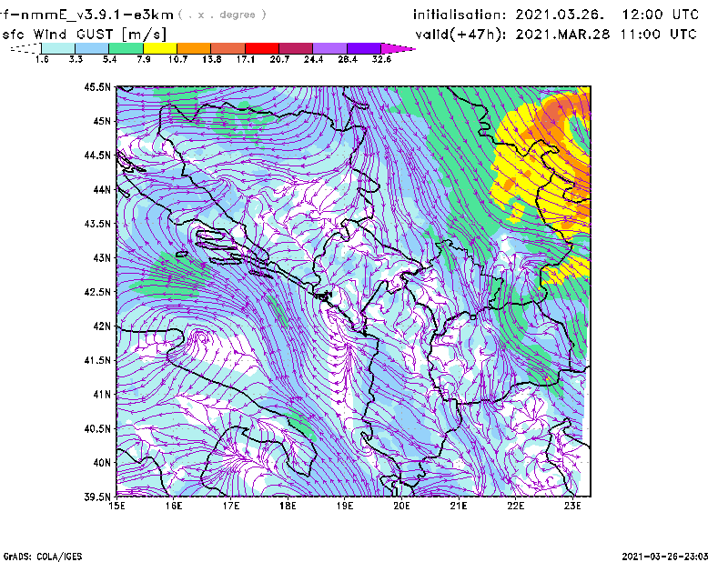Click the latitude label 40.5N
Viewport: 728px width, 562px height.
coord(97,429)
